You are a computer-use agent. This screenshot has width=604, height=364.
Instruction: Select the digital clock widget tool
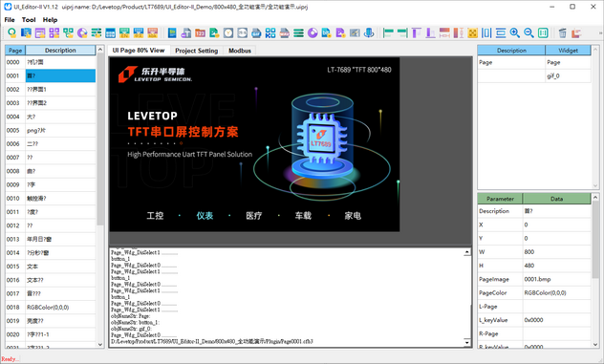coord(243,33)
